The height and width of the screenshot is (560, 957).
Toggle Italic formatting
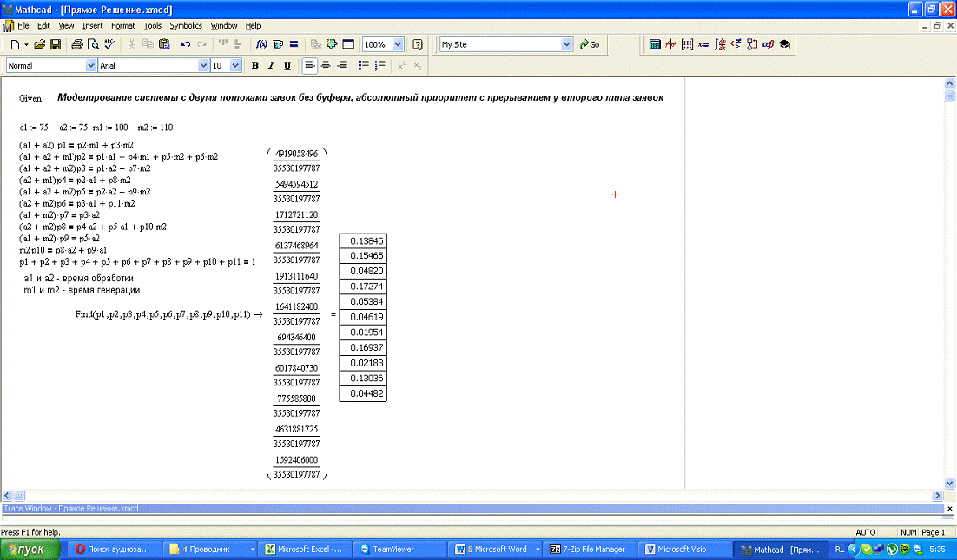tap(271, 65)
